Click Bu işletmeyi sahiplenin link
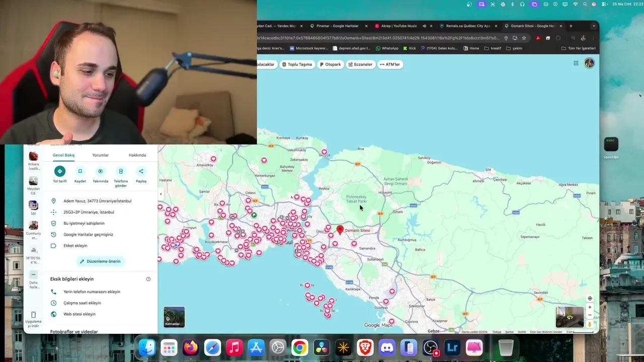 pos(84,223)
